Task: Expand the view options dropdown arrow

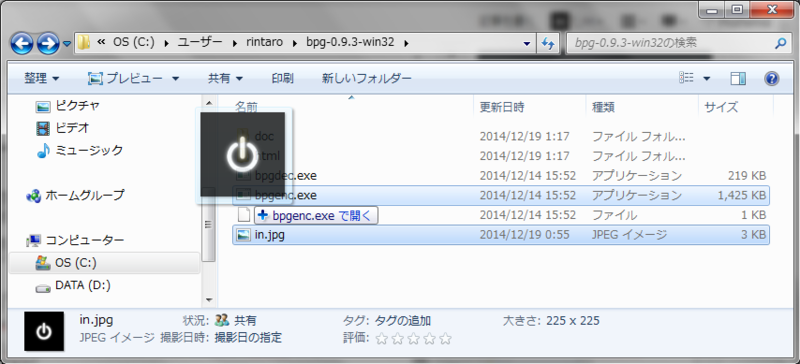Action: [707, 79]
